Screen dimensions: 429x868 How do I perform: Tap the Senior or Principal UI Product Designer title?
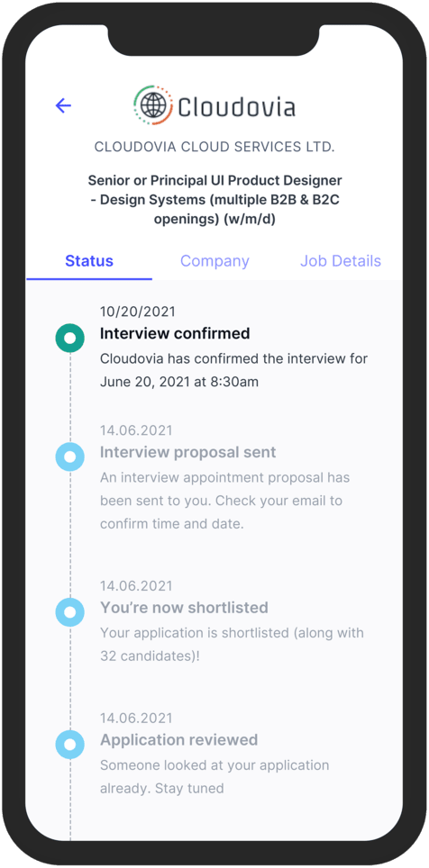click(x=214, y=200)
